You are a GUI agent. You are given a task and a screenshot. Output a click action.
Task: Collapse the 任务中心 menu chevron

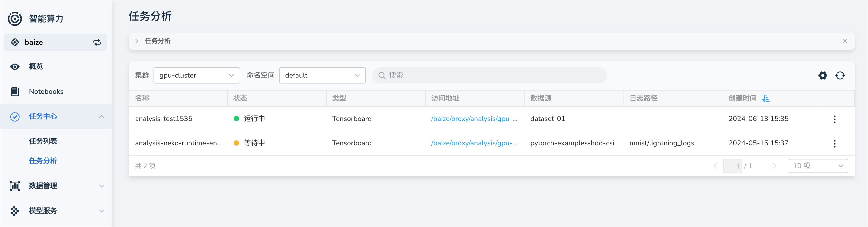(x=102, y=116)
